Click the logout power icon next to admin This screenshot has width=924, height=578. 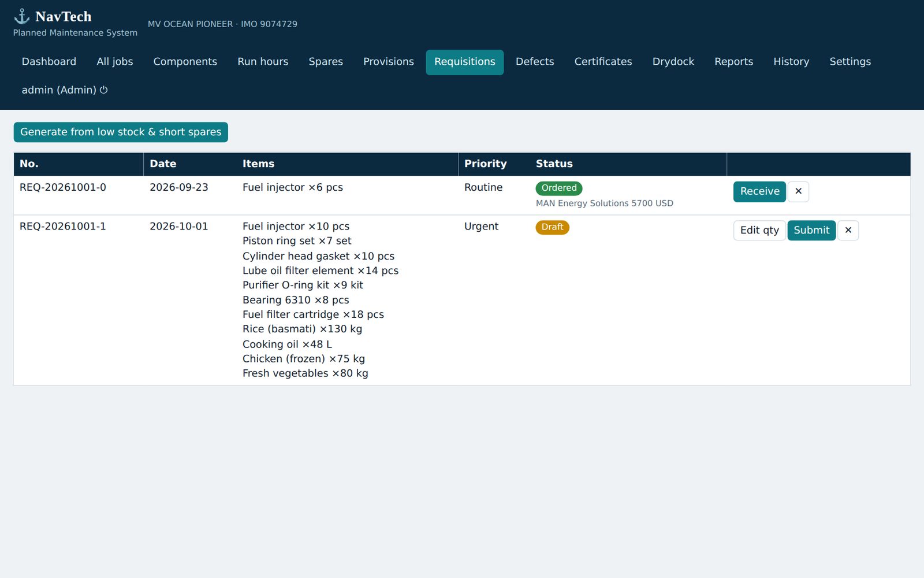104,90
